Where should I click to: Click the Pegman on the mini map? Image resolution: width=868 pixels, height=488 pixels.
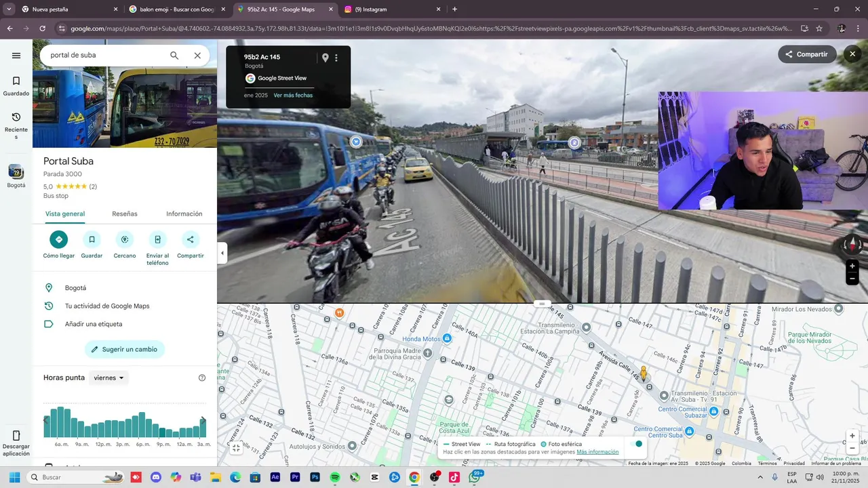[x=644, y=373]
